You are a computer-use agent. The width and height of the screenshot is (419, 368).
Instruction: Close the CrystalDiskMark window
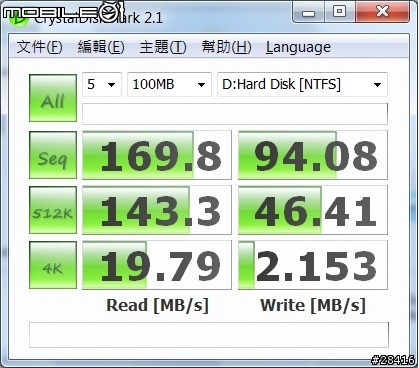click(382, 12)
